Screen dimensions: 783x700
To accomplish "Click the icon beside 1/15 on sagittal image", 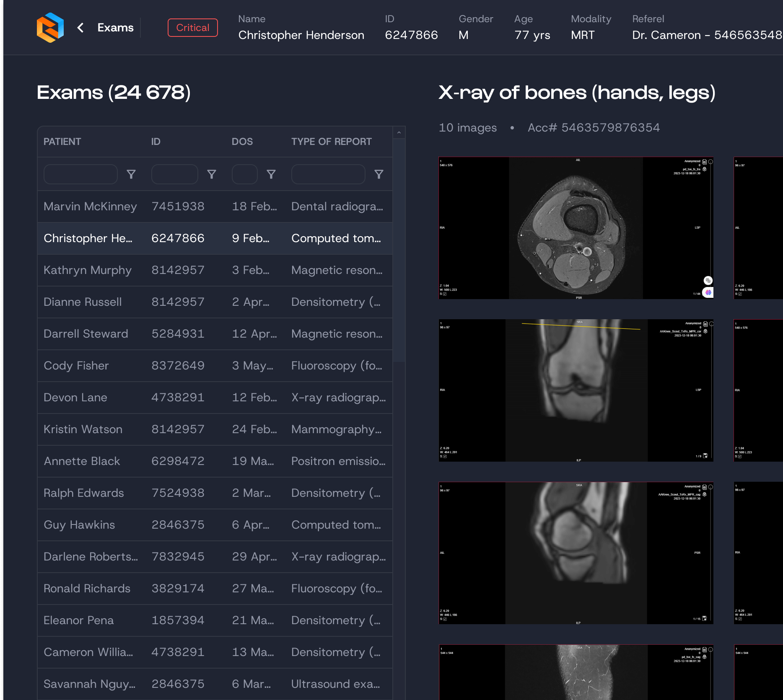I will pyautogui.click(x=705, y=618).
